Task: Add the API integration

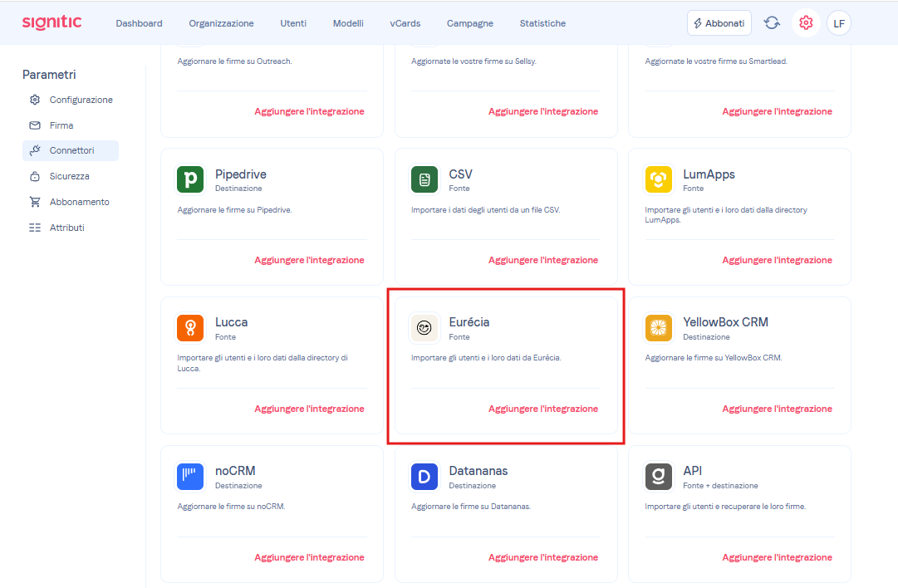Action: [x=778, y=557]
